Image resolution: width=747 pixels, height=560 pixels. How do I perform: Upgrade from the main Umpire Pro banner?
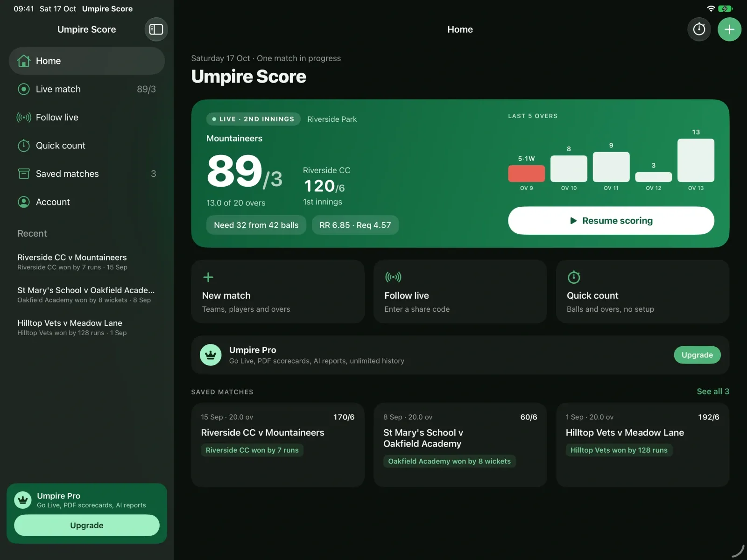(x=697, y=355)
